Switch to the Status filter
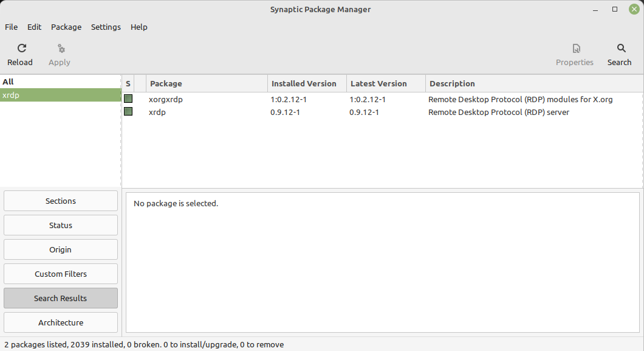This screenshot has width=644, height=351. [x=61, y=225]
